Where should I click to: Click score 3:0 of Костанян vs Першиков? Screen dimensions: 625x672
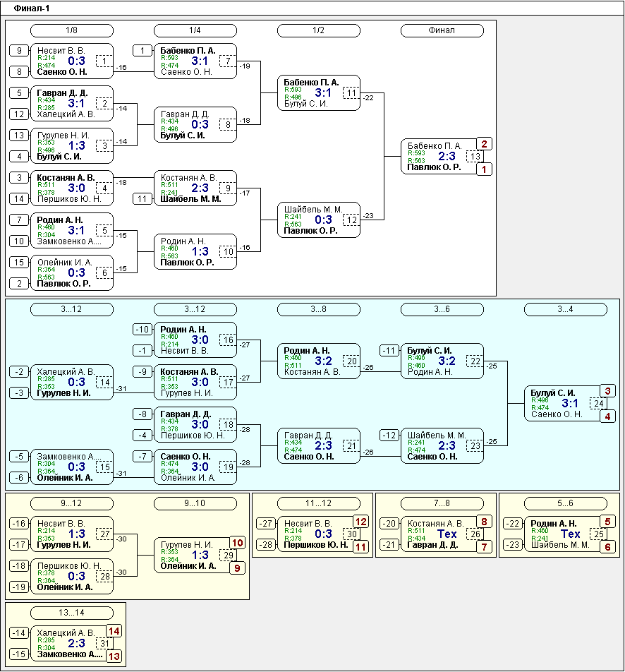point(76,188)
